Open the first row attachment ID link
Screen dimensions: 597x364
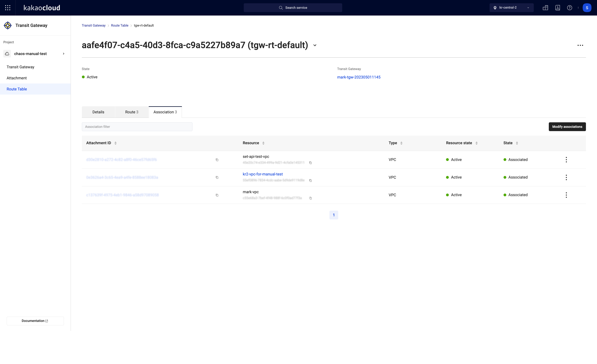click(x=121, y=160)
